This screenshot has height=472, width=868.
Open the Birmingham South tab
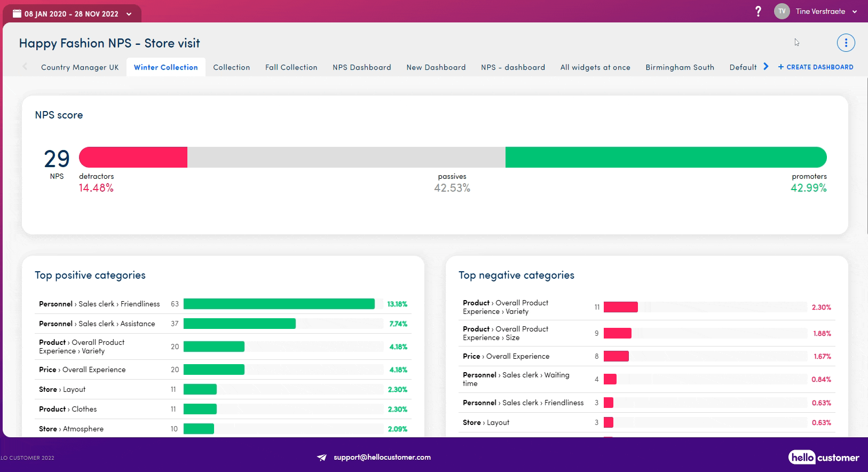pos(680,67)
